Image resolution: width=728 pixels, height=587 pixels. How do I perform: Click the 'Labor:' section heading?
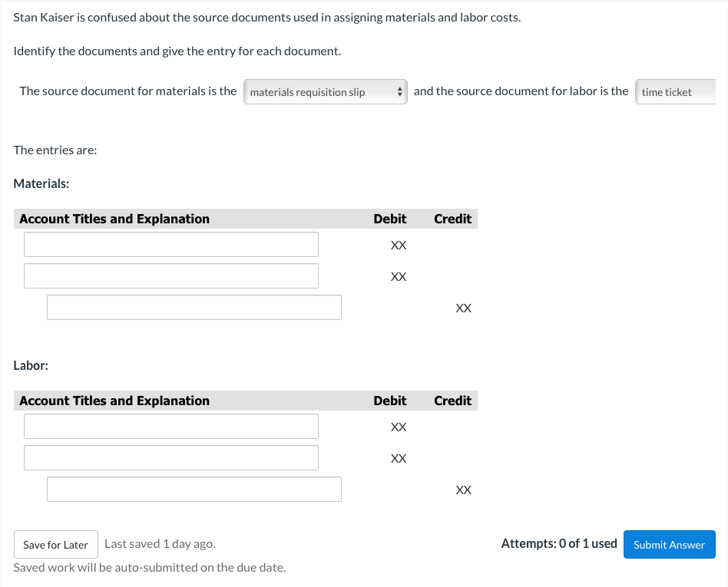(31, 366)
